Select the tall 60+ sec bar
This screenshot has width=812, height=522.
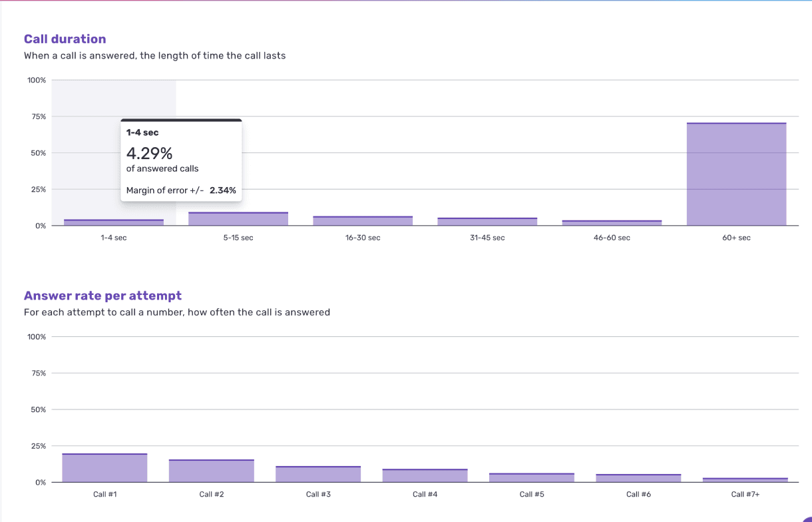click(736, 174)
